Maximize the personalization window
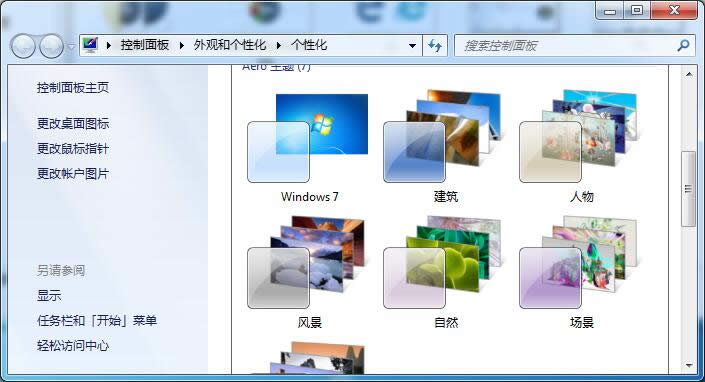Viewport: 705px width, 382px height. (637, 11)
